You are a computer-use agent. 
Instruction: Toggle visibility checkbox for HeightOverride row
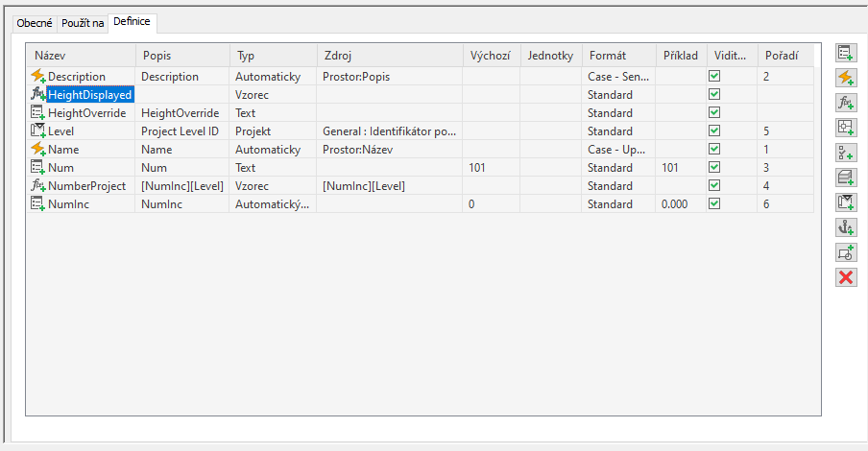[x=713, y=113]
